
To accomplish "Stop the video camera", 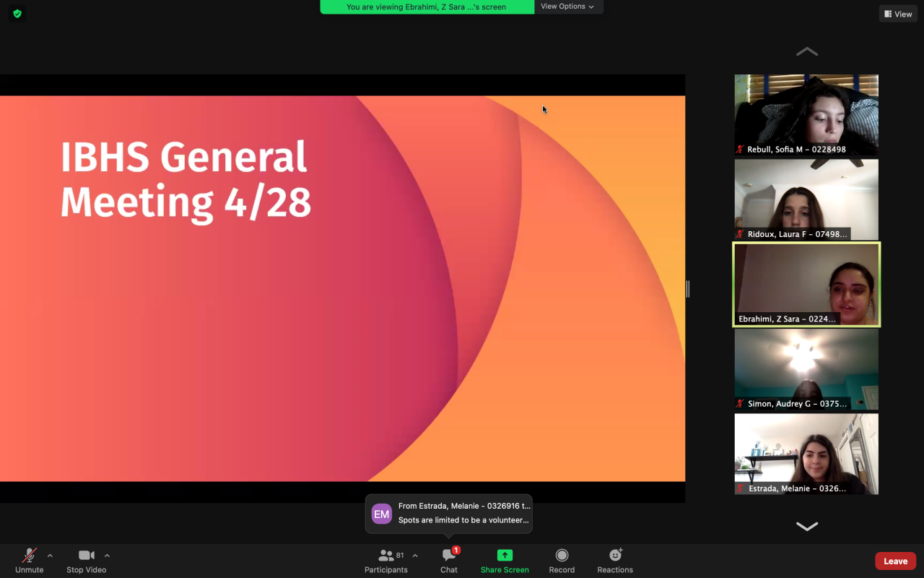I will pos(87,561).
